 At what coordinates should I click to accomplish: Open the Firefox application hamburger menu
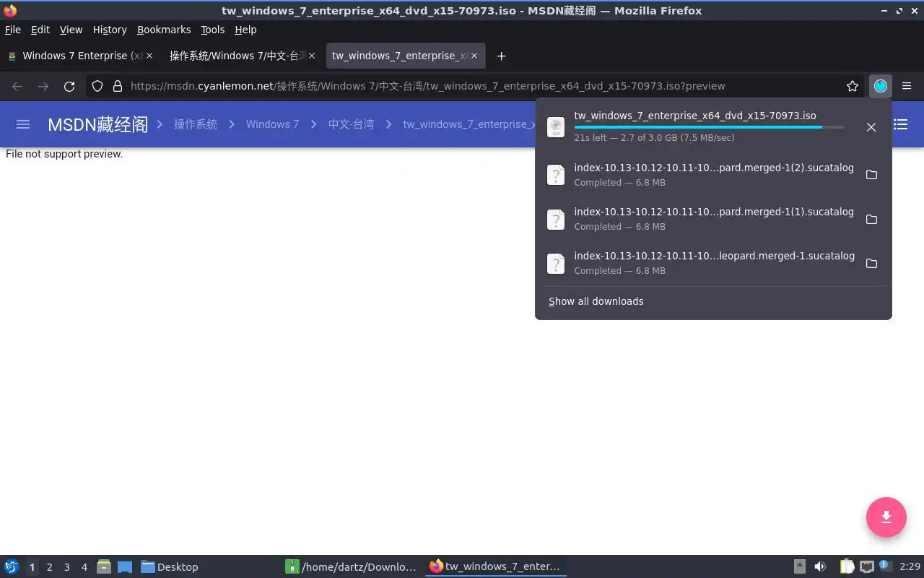click(907, 86)
